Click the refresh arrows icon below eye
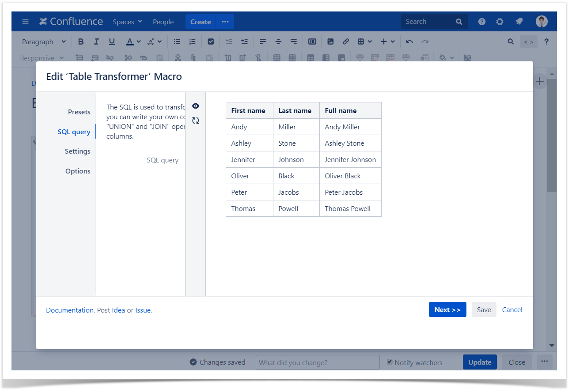The height and width of the screenshot is (392, 572). (x=196, y=121)
